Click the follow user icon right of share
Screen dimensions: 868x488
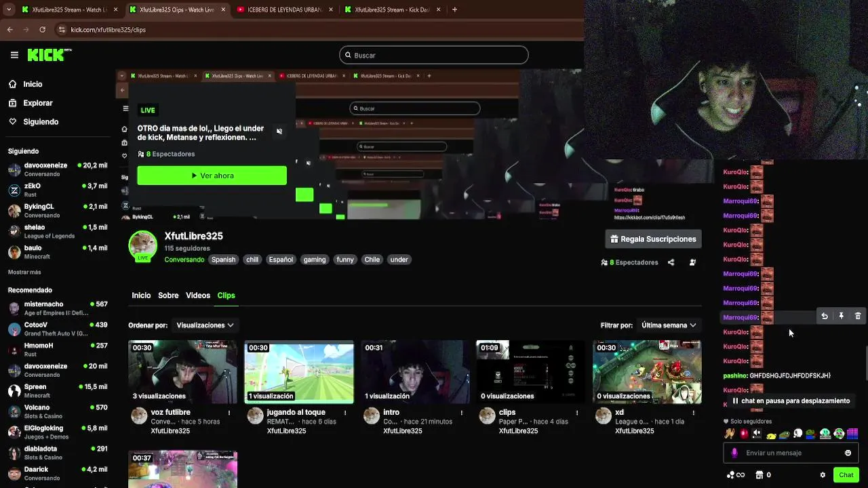692,262
